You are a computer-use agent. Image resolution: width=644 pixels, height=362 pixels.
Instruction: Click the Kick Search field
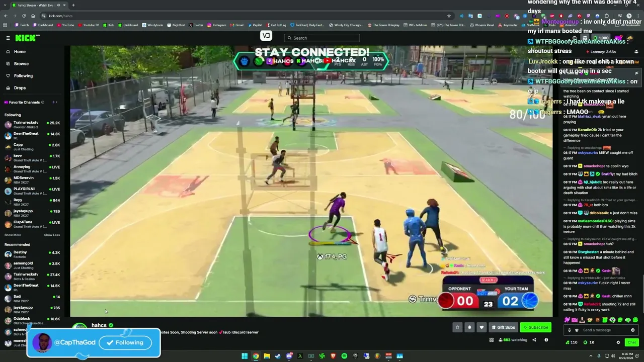point(322,38)
